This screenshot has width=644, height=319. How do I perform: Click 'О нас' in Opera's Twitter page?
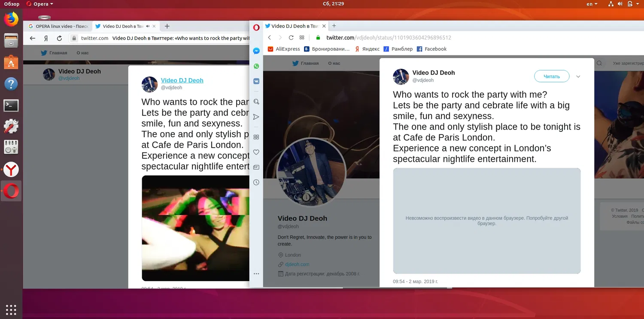[x=334, y=63]
